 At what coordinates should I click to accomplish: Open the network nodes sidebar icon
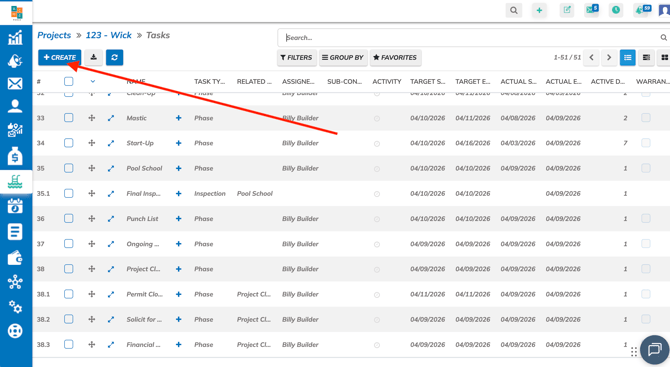click(x=15, y=282)
